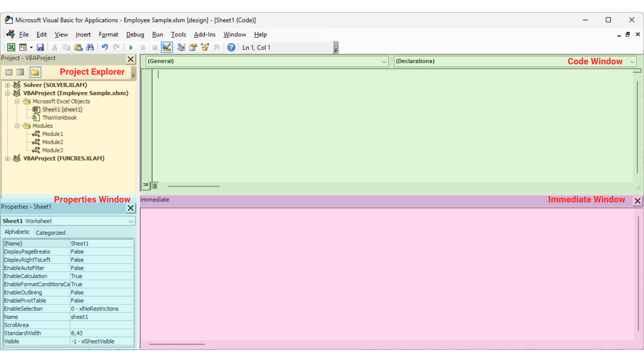Viewport: 644px width, 362px height.
Task: Switch code window to Full Module View
Action: tap(154, 185)
